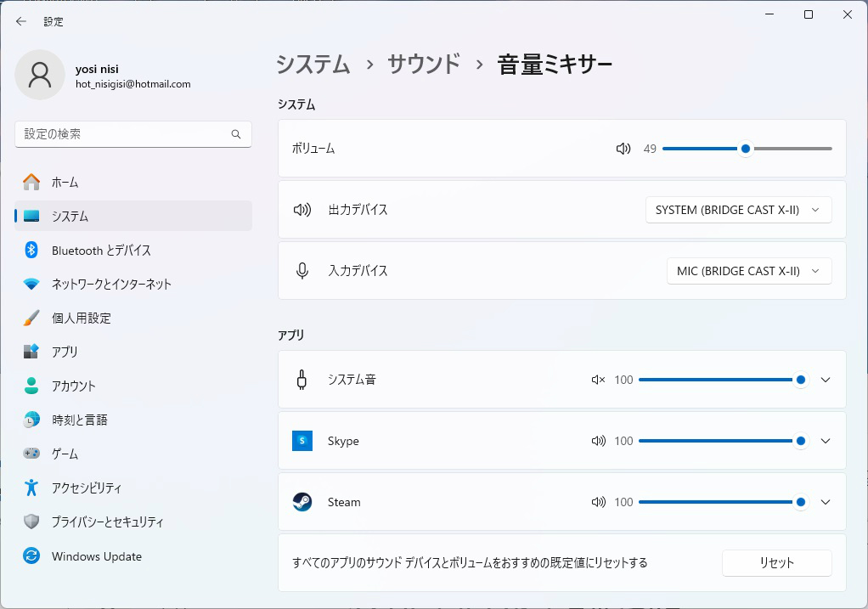Click the リセット button
Image resolution: width=868 pixels, height=609 pixels.
(776, 562)
